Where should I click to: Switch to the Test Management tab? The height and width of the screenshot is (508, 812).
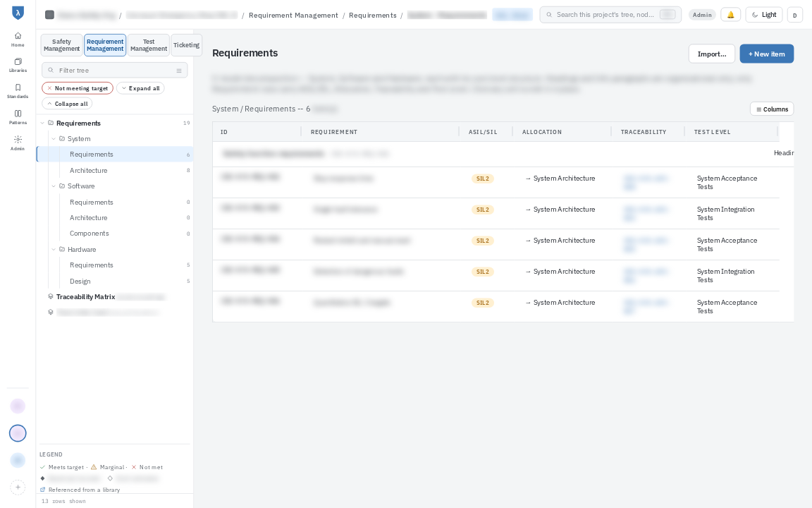pyautogui.click(x=149, y=45)
